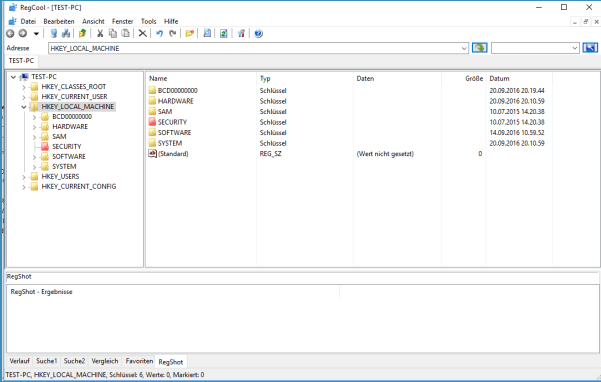Image resolution: width=601 pixels, height=382 pixels.
Task: Open the search combo box dropdown
Action: (x=575, y=48)
